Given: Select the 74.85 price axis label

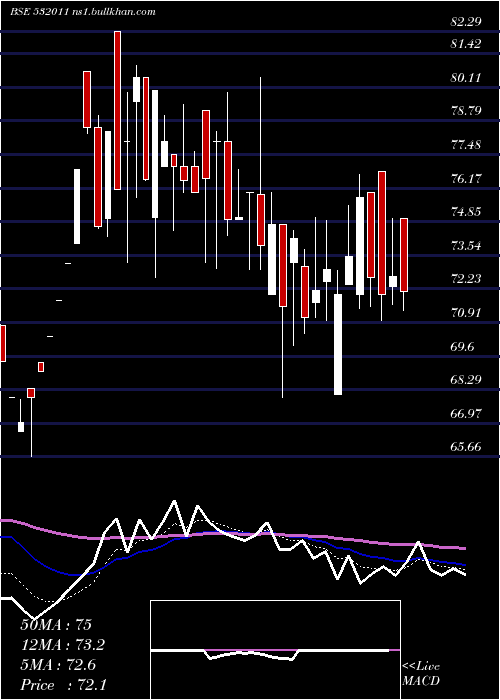Looking at the screenshot, I should pos(466,212).
